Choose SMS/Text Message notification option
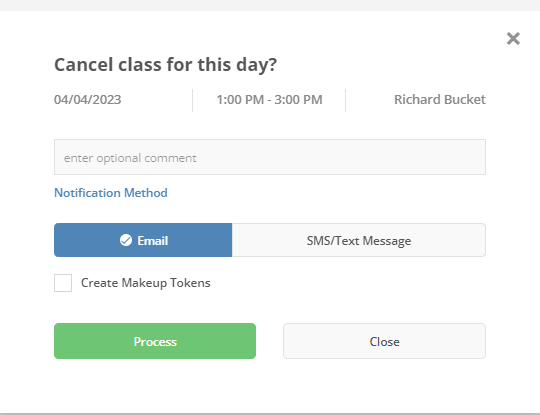 point(359,240)
